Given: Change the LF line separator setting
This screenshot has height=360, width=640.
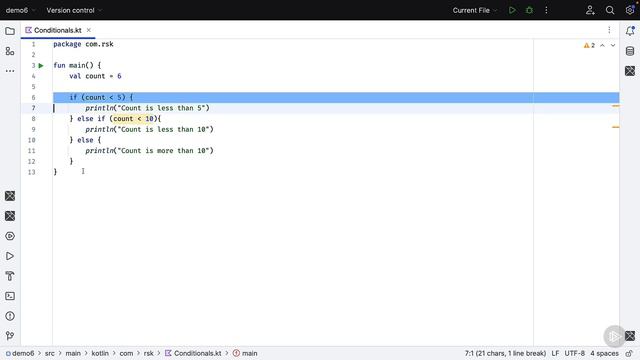Looking at the screenshot, I should (x=555, y=353).
